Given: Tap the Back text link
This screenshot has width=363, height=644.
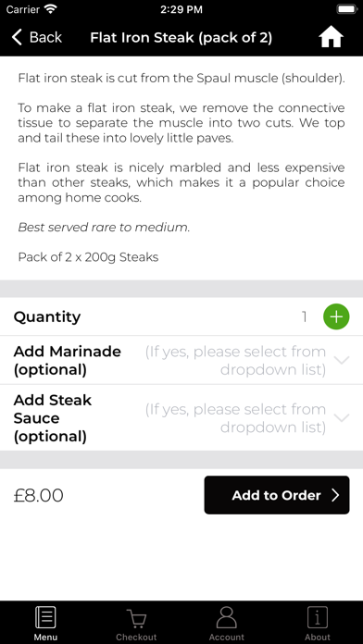Looking at the screenshot, I should coord(45,37).
